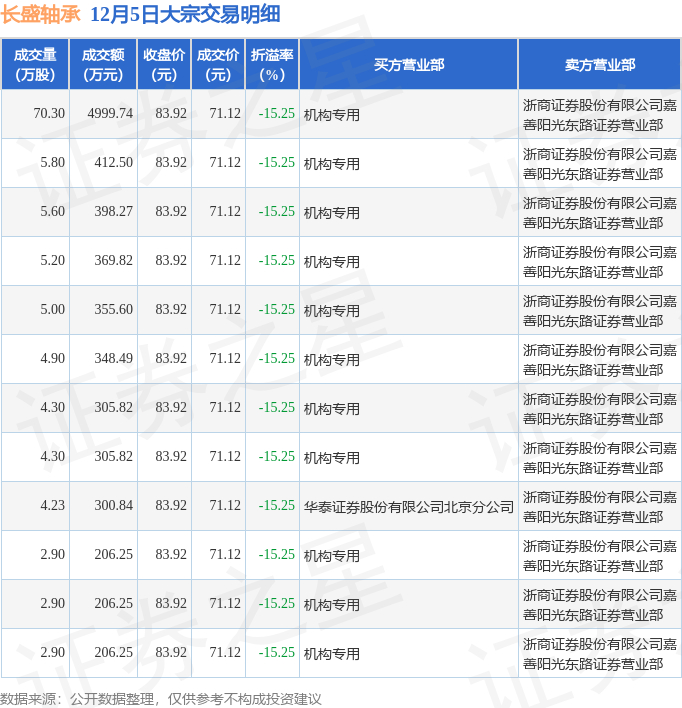Select the 成交量(万股) column header
This screenshot has width=682, height=708.
(x=35, y=65)
